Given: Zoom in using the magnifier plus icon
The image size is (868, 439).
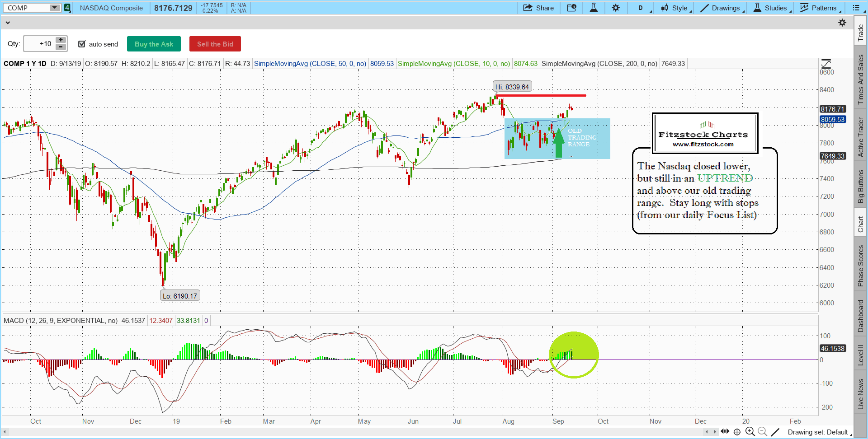Looking at the screenshot, I should (750, 432).
